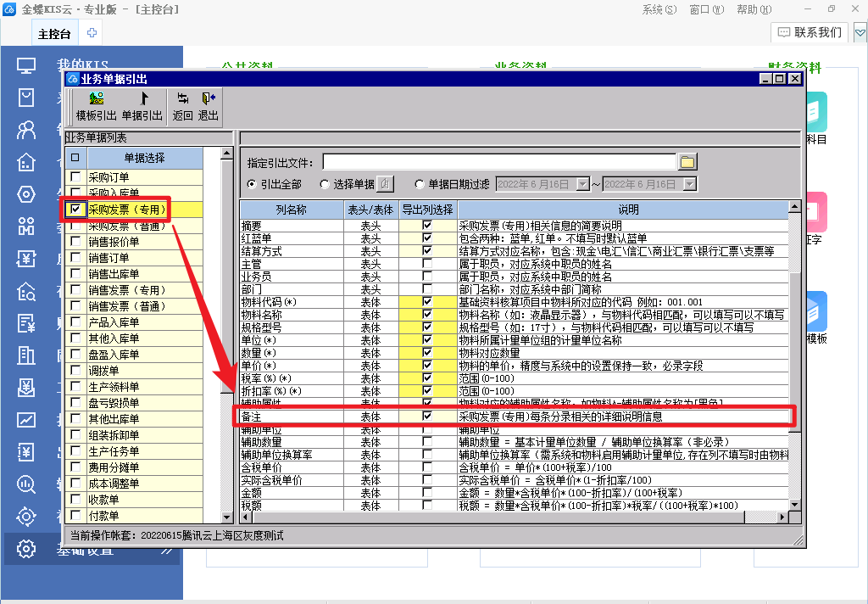The width and height of the screenshot is (868, 604).
Task: Open the monitor icon in the left sidebar
Action: pos(26,66)
